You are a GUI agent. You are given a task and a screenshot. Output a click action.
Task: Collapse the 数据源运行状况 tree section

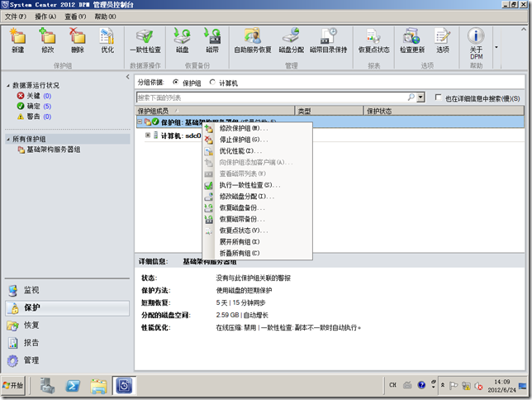click(7, 86)
